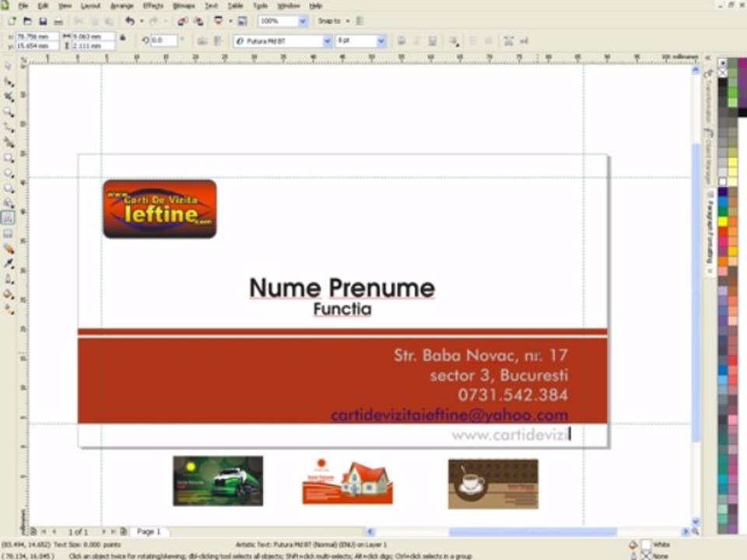Viewport: 747px width, 560px height.
Task: Select the Ellipse tool in toolbox
Action: click(8, 173)
